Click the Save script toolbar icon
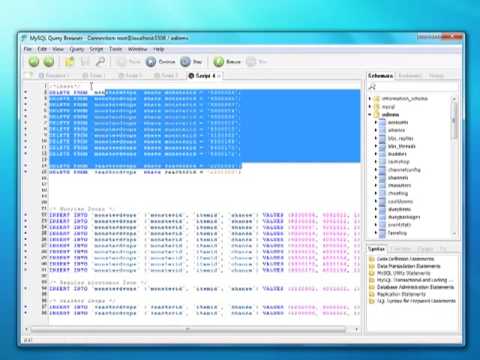 click(x=85, y=62)
